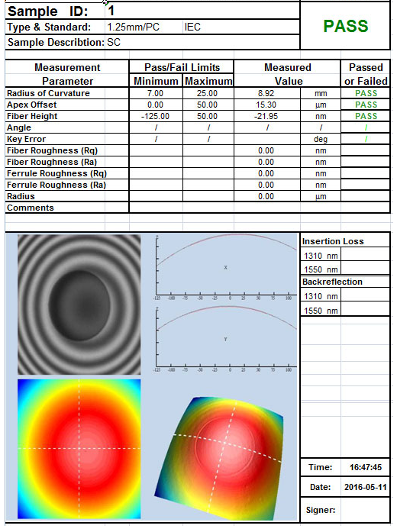Select Fiber Height measured value -21.95
Viewport: 397px width, 532px height.
266,116
